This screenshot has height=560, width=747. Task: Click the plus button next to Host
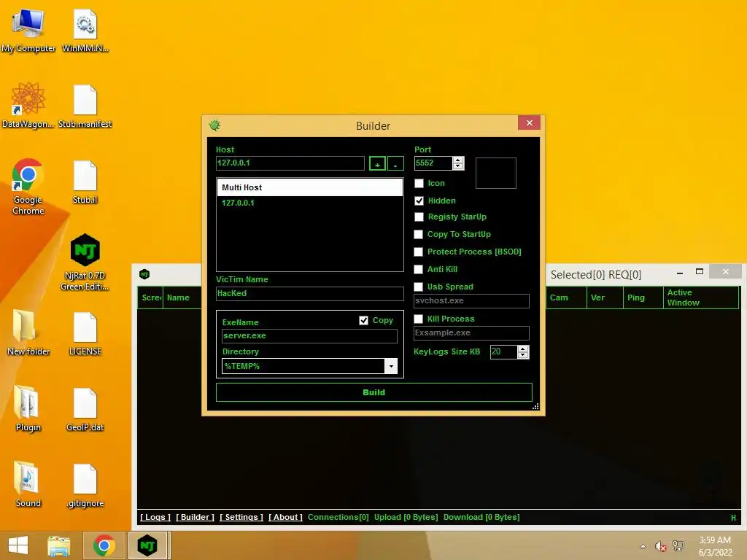pos(377,164)
